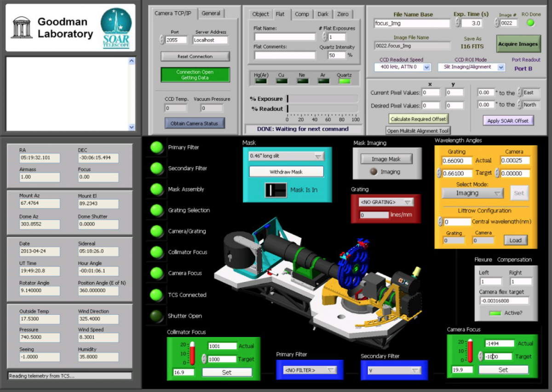The width and height of the screenshot is (552, 392).
Task: Toggle the Hg(Ar) lamp switch
Action: 261,81
